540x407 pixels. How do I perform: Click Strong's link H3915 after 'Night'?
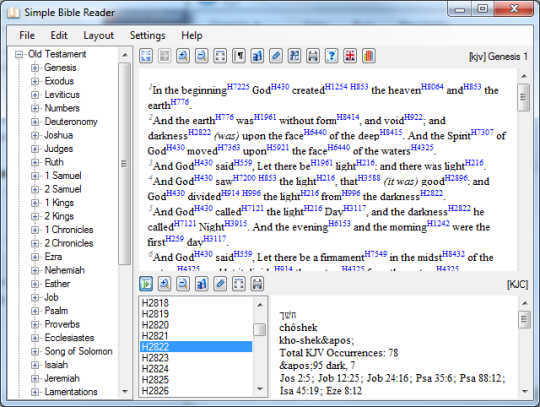pyautogui.click(x=236, y=223)
